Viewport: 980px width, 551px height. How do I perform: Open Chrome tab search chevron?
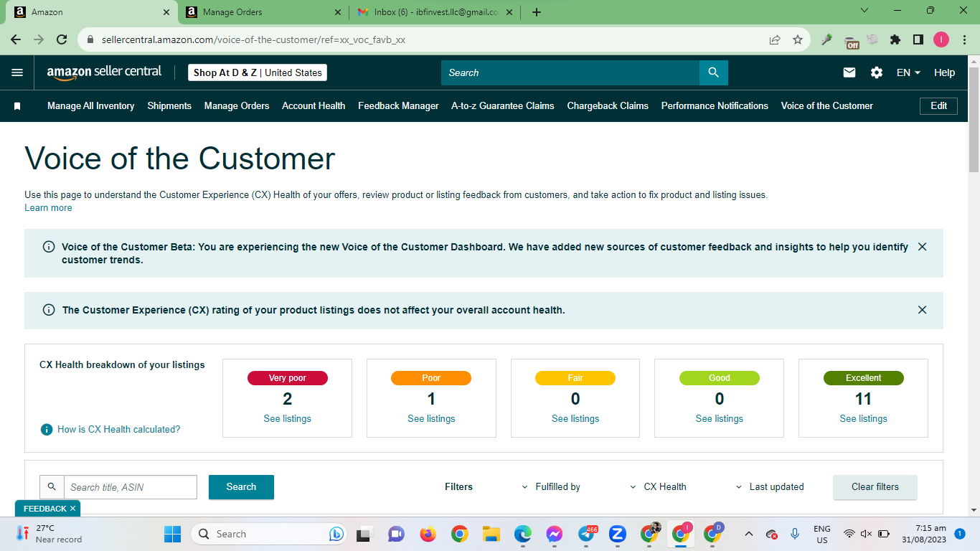(864, 11)
